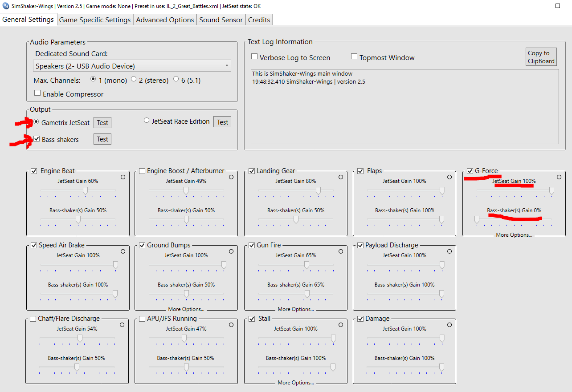
Task: Click the SimShaker-Wings app icon in title bar
Action: [x=6, y=6]
